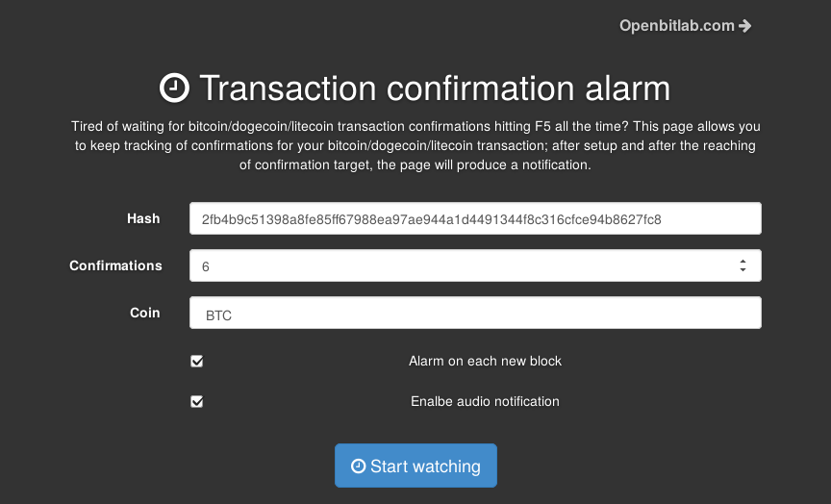Focus the Hash transaction input field
The image size is (831, 504).
coord(475,218)
